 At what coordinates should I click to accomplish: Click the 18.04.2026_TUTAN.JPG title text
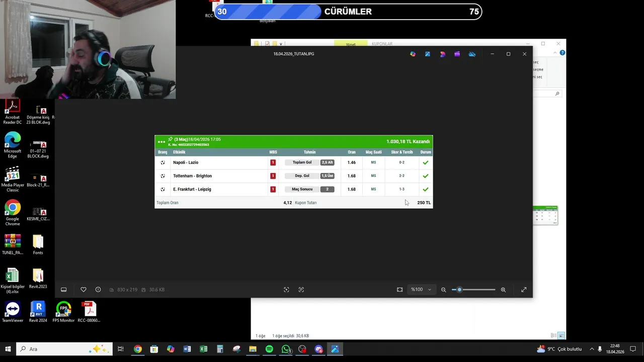pos(294,54)
